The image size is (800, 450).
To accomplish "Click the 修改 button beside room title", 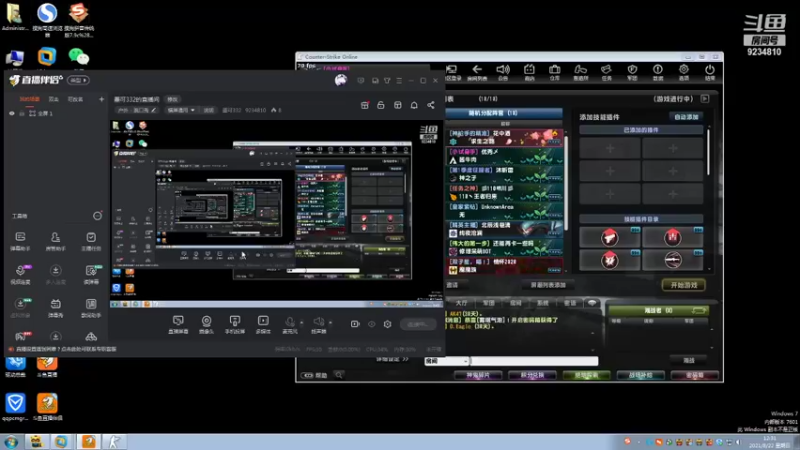I will coord(172,99).
